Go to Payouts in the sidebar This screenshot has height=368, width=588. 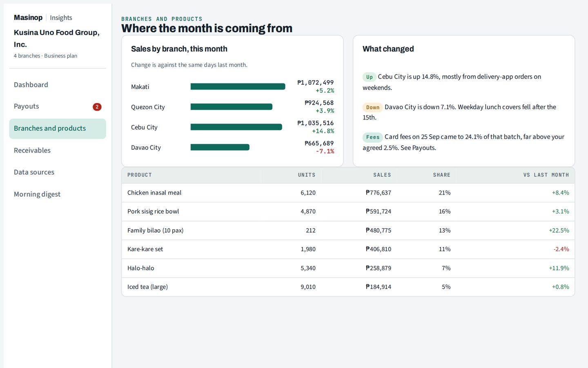58,106
